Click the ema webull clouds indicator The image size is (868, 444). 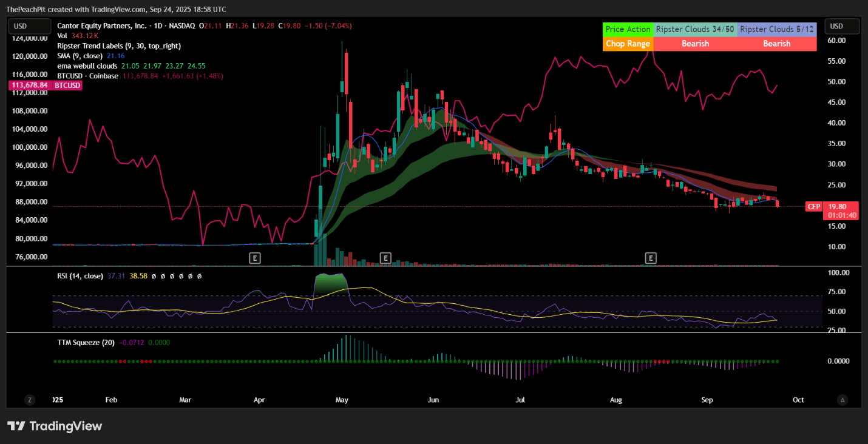87,66
